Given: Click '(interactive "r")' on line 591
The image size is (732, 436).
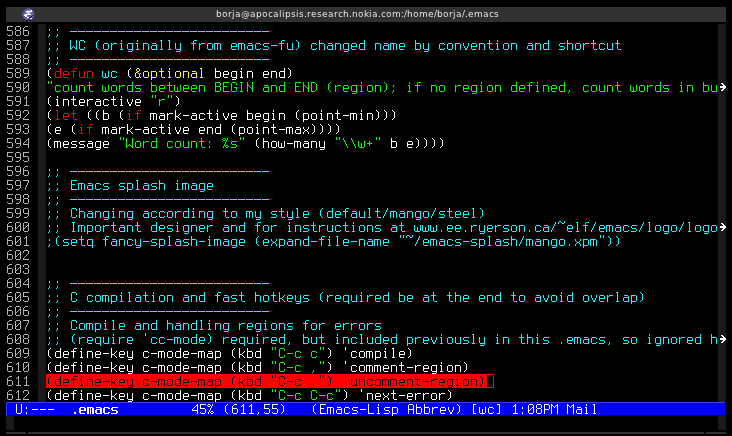Looking at the screenshot, I should [113, 102].
